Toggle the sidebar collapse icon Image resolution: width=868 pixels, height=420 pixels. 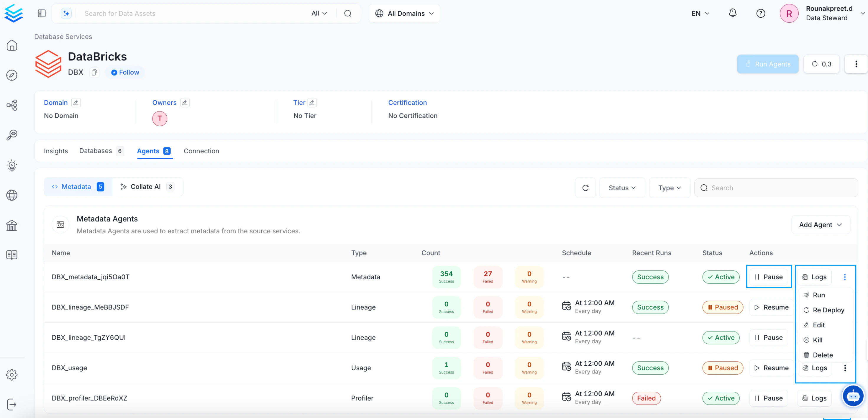click(x=42, y=14)
